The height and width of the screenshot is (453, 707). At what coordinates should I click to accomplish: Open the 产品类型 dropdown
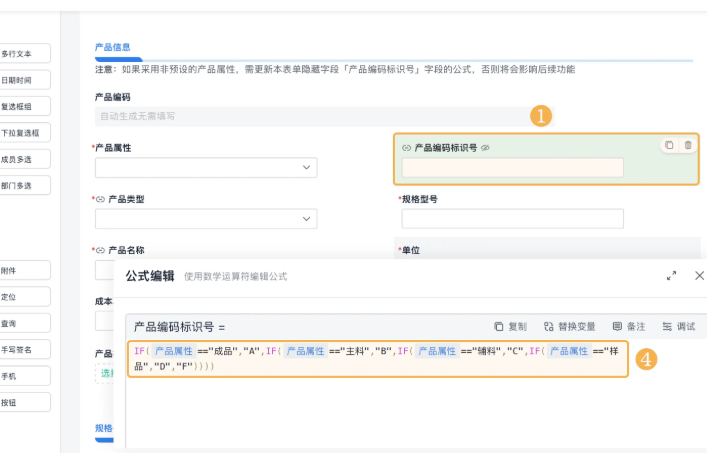[206, 219]
